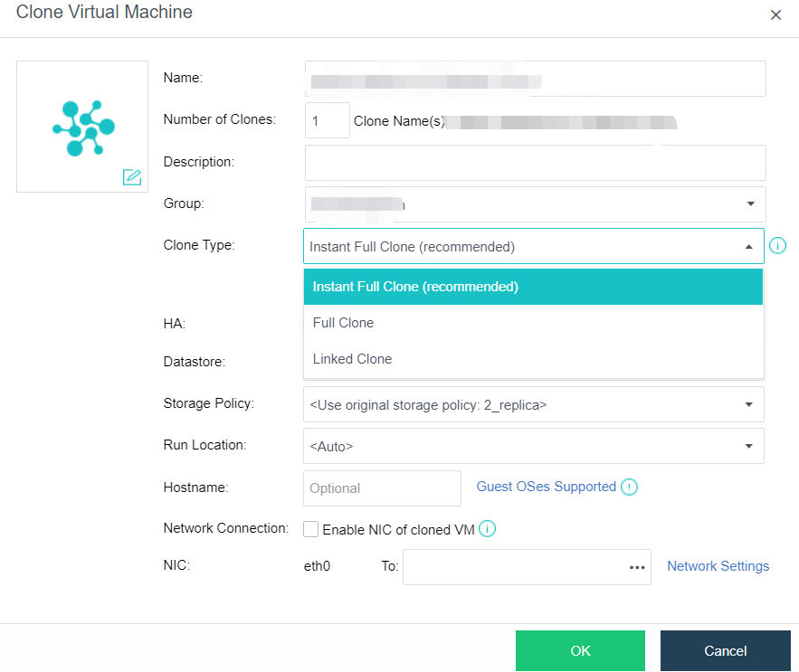Open the Network Settings link
The height and width of the screenshot is (672, 799).
[x=718, y=566]
